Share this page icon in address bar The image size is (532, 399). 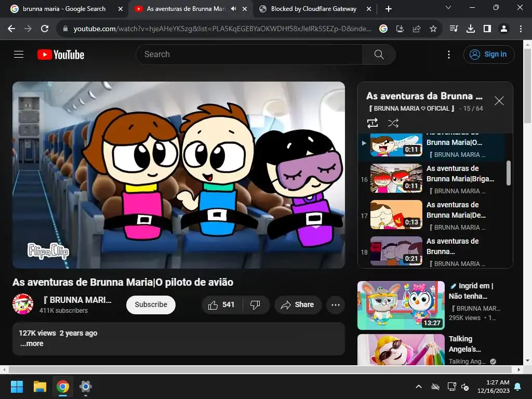click(x=417, y=29)
